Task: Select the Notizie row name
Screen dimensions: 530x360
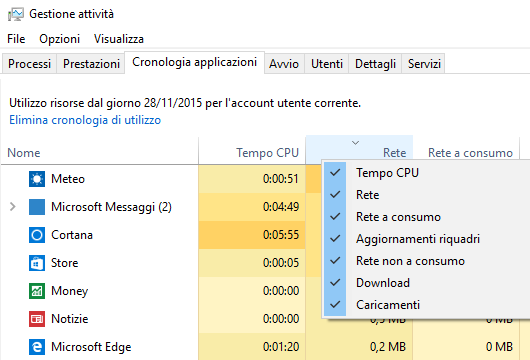Action: point(69,319)
